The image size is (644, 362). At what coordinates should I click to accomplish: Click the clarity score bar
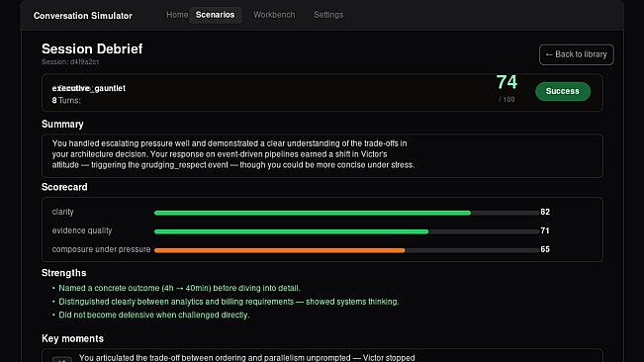[346, 213]
